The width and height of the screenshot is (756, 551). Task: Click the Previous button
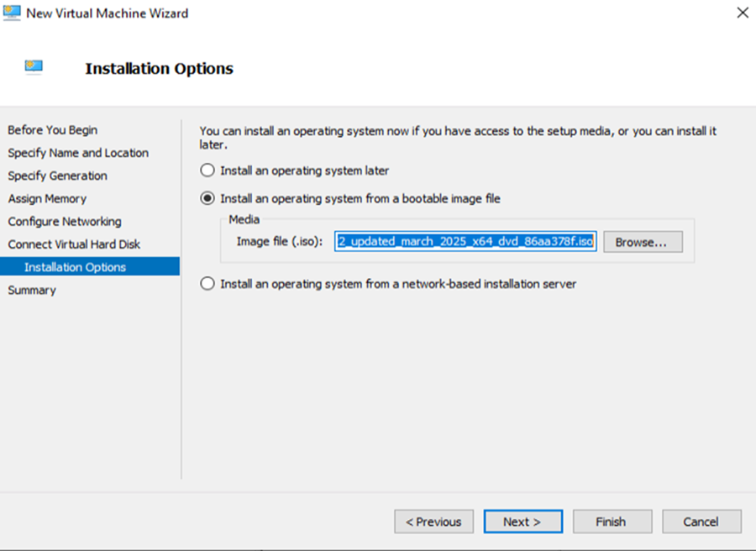coord(433,522)
